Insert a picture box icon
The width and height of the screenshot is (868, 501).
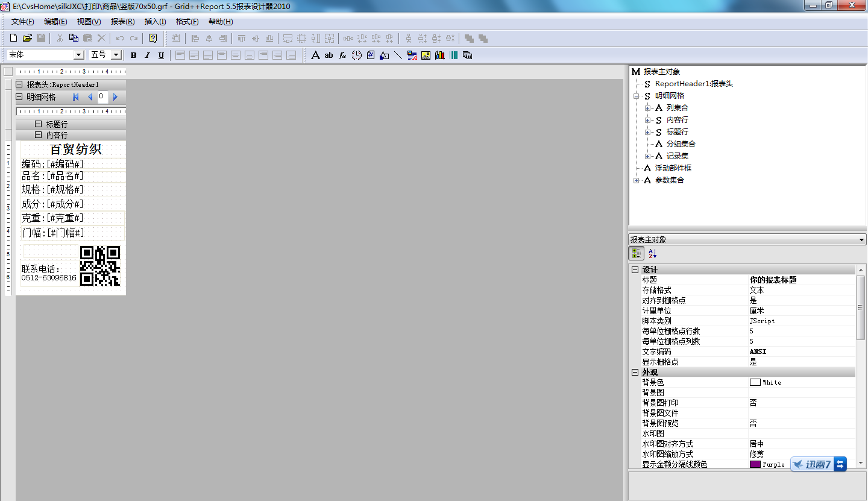426,55
